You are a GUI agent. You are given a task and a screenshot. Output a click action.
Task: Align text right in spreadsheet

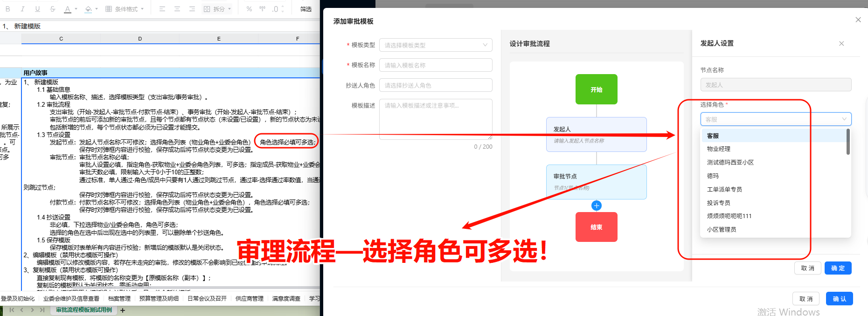(x=192, y=9)
